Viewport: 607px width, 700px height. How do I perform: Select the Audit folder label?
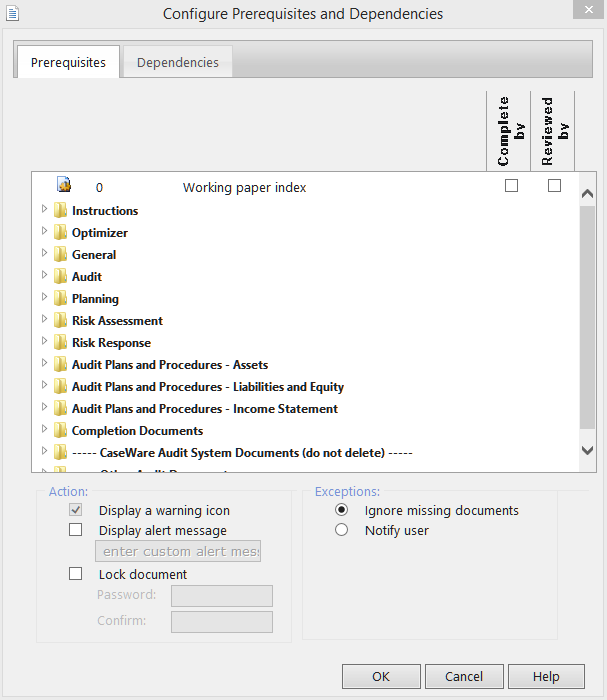click(x=87, y=276)
